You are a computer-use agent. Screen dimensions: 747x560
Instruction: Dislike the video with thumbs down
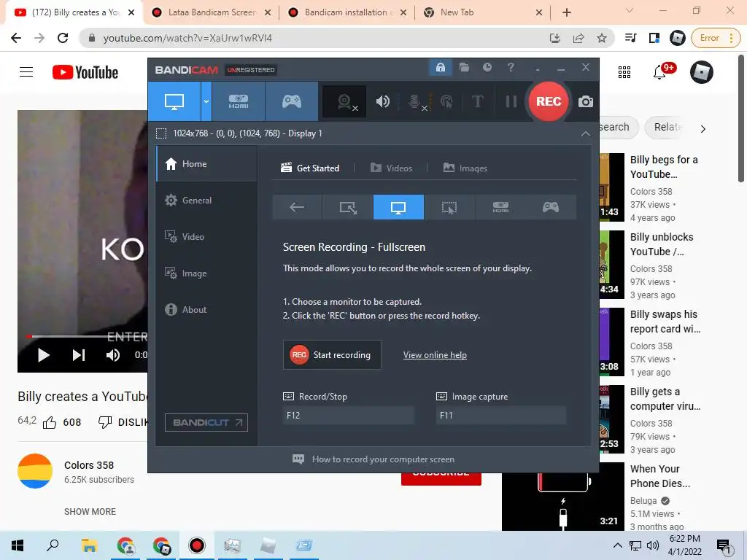[x=105, y=422]
